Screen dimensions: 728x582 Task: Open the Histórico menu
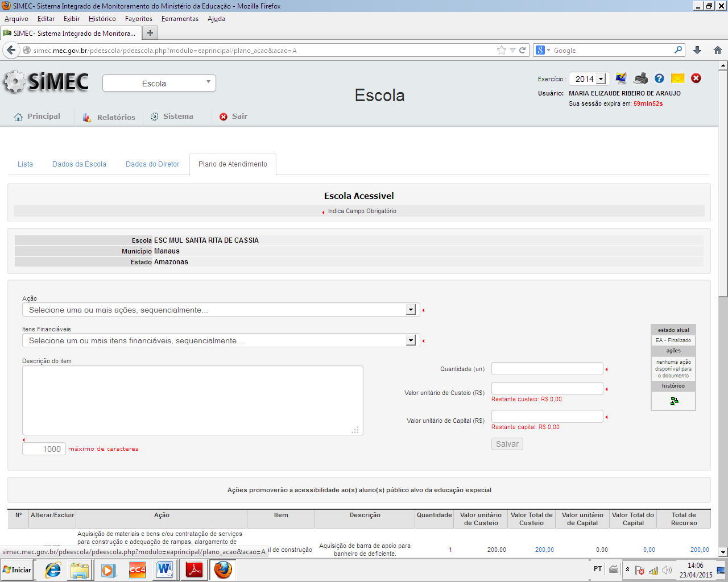click(x=102, y=19)
